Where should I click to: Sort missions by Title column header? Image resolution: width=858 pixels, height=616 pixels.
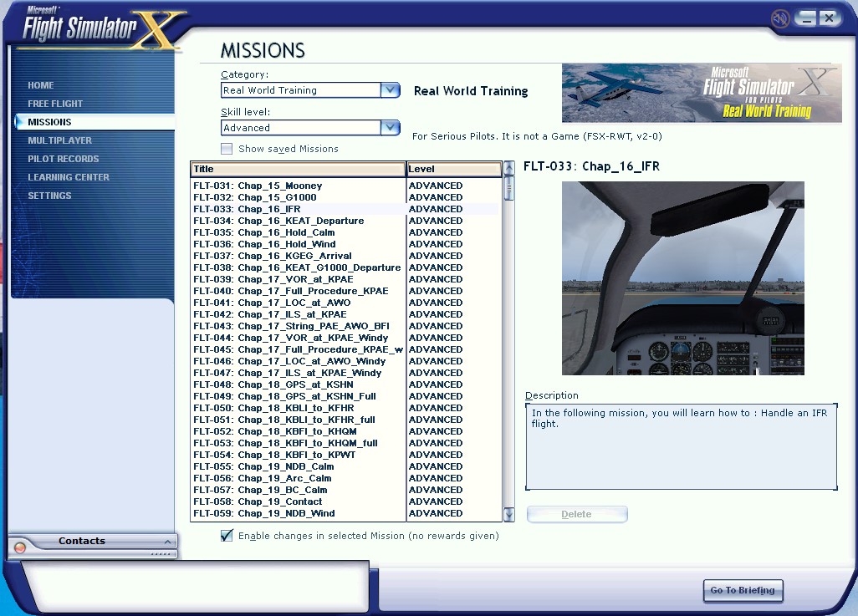(x=298, y=169)
